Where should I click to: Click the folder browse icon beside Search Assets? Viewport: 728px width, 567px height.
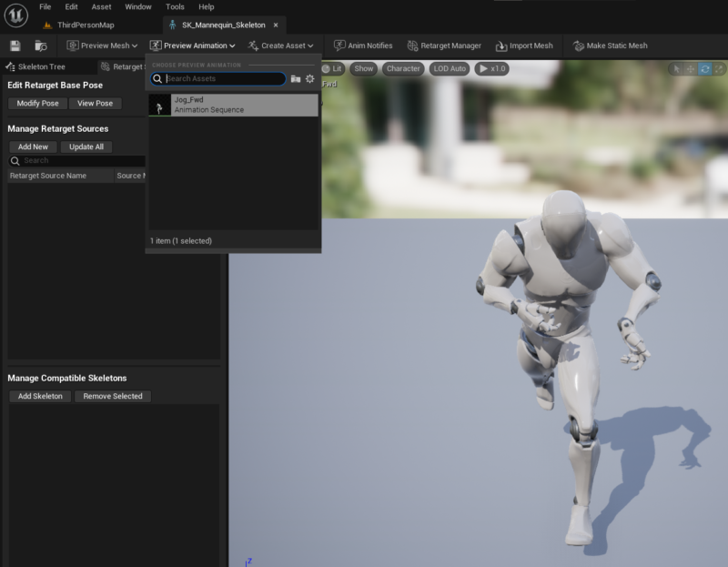click(296, 78)
